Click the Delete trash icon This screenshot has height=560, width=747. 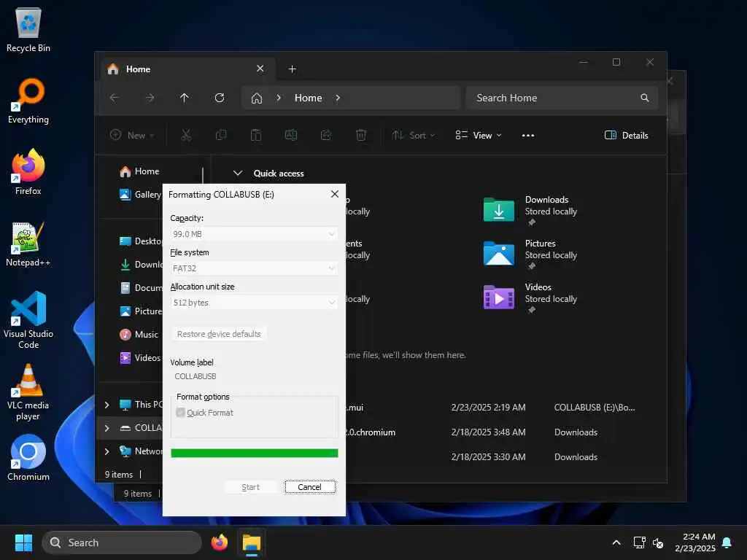[x=361, y=135]
